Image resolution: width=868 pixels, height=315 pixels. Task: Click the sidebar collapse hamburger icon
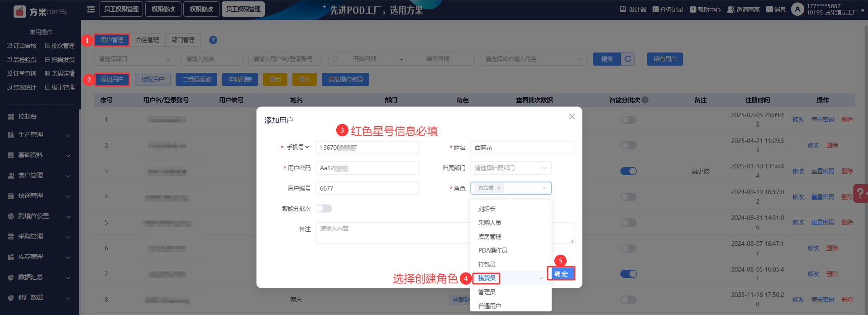(91, 9)
